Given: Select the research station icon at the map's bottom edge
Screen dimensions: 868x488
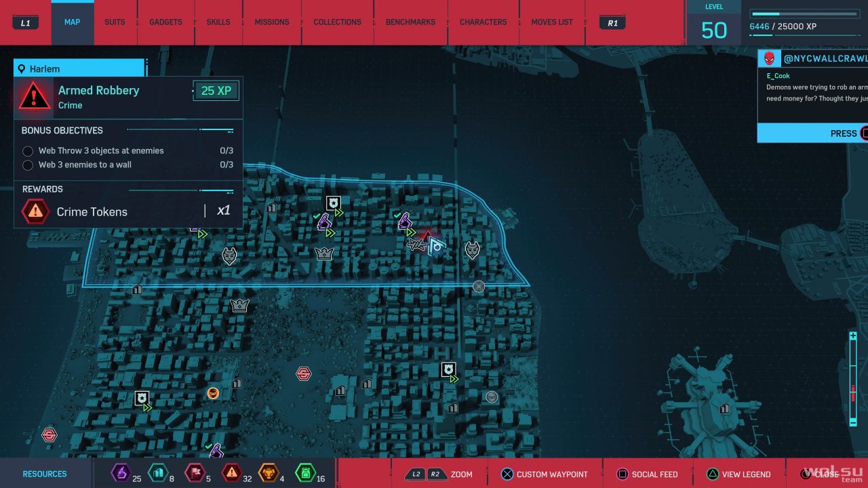Looking at the screenshot, I should pos(216,450).
